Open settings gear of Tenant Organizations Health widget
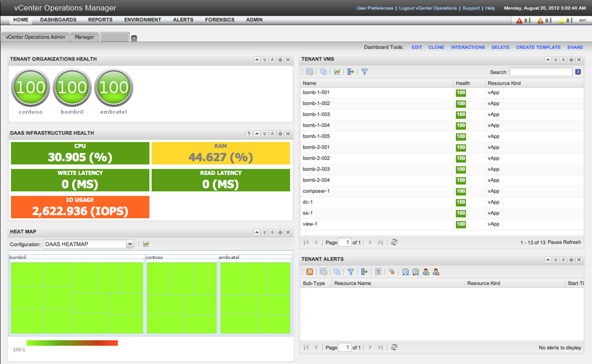Viewport: 592px width, 364px height. [x=280, y=60]
